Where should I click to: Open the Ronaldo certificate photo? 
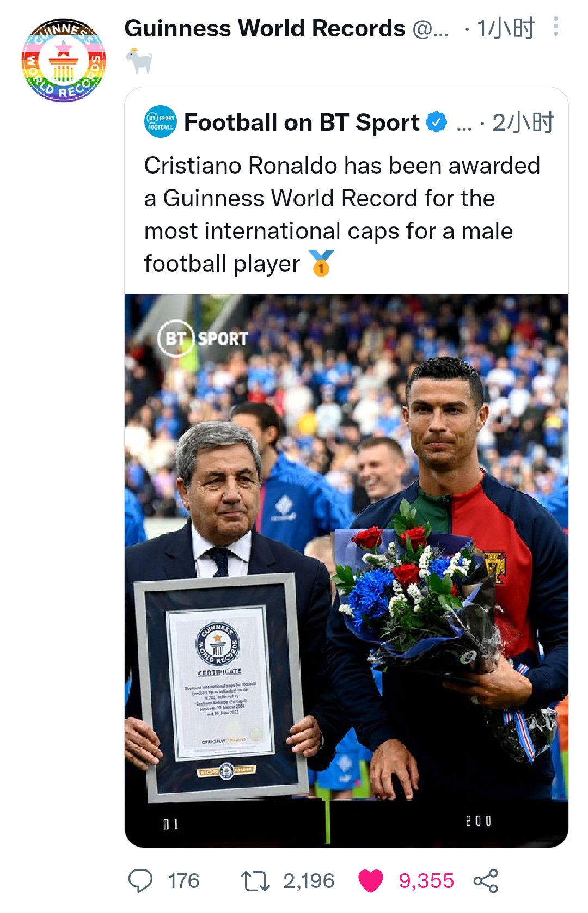(346, 571)
